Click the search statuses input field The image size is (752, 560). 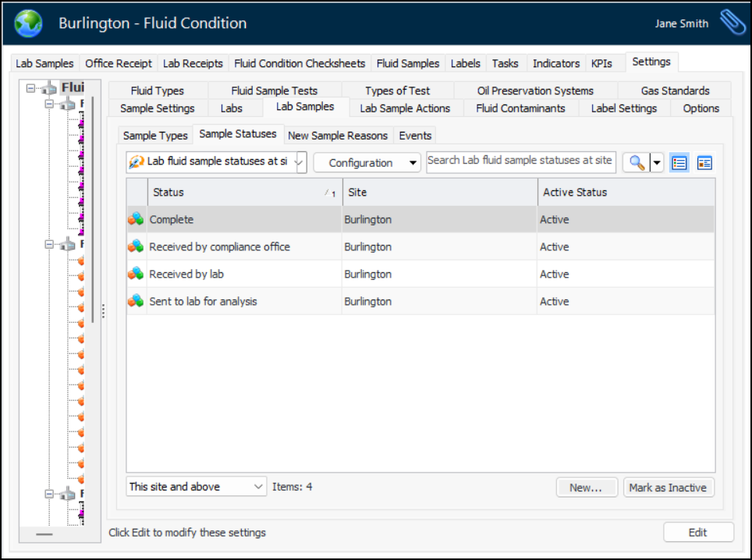click(x=520, y=161)
